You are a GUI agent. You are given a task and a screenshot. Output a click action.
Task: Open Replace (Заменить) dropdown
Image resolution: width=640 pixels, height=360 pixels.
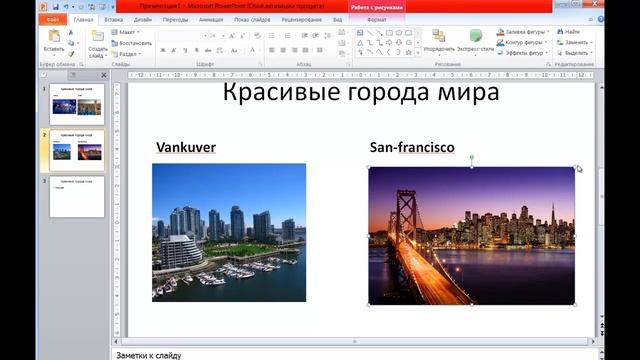coord(575,42)
